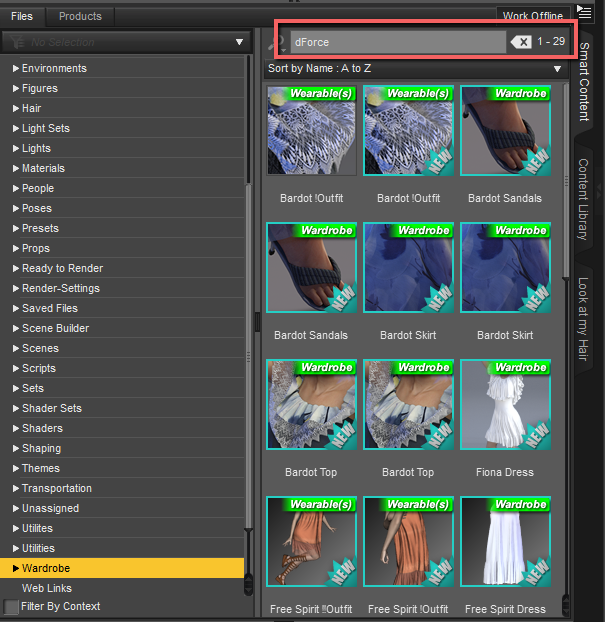Viewport: 605px width, 622px height.
Task: Expand the Figures category
Action: pyautogui.click(x=16, y=88)
